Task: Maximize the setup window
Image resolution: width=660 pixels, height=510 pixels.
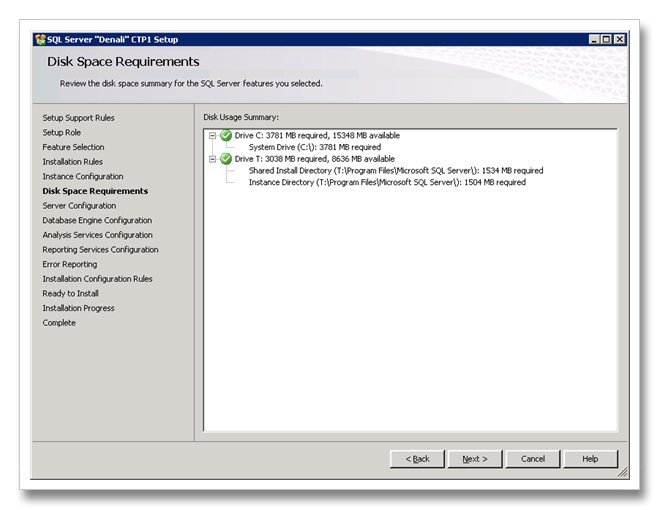Action: 606,40
